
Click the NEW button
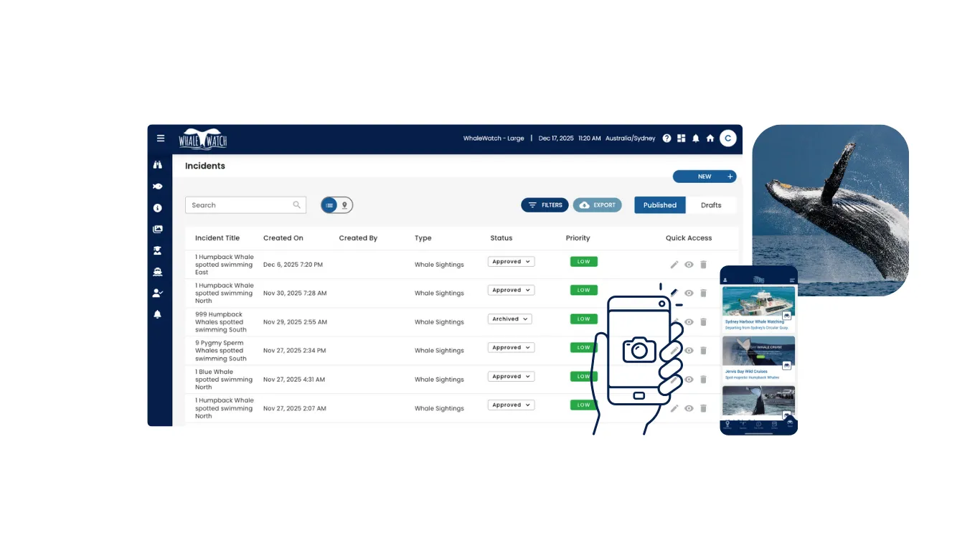pos(705,176)
